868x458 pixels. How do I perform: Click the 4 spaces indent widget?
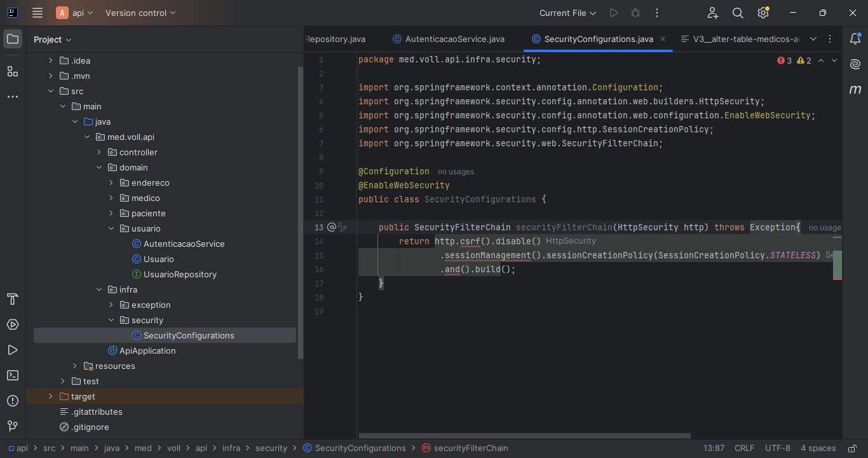[x=818, y=448]
